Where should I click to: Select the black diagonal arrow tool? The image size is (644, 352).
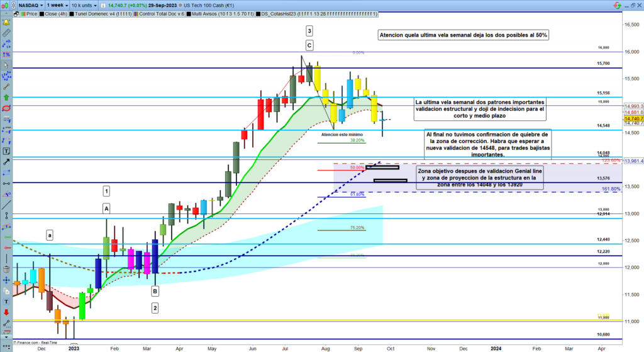pos(6,162)
